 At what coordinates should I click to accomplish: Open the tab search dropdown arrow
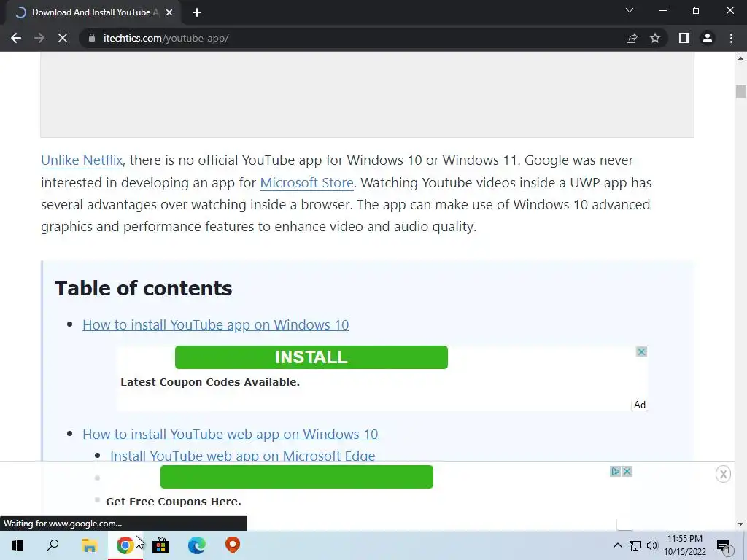[630, 10]
